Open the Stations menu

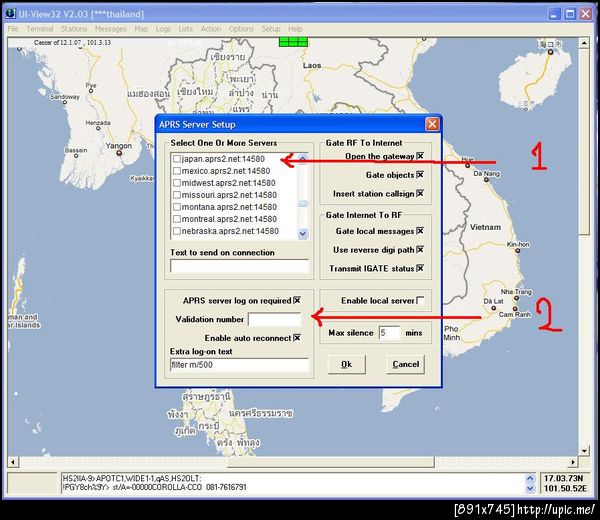click(74, 29)
